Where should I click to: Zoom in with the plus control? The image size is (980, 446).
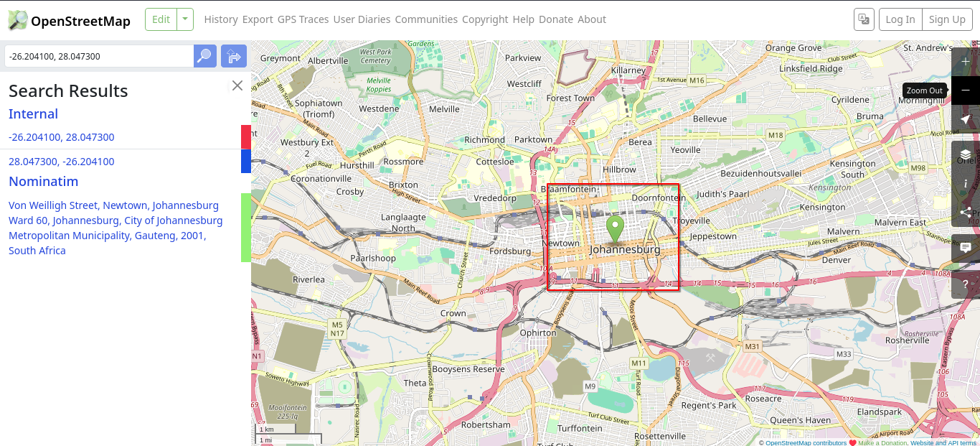coord(966,62)
